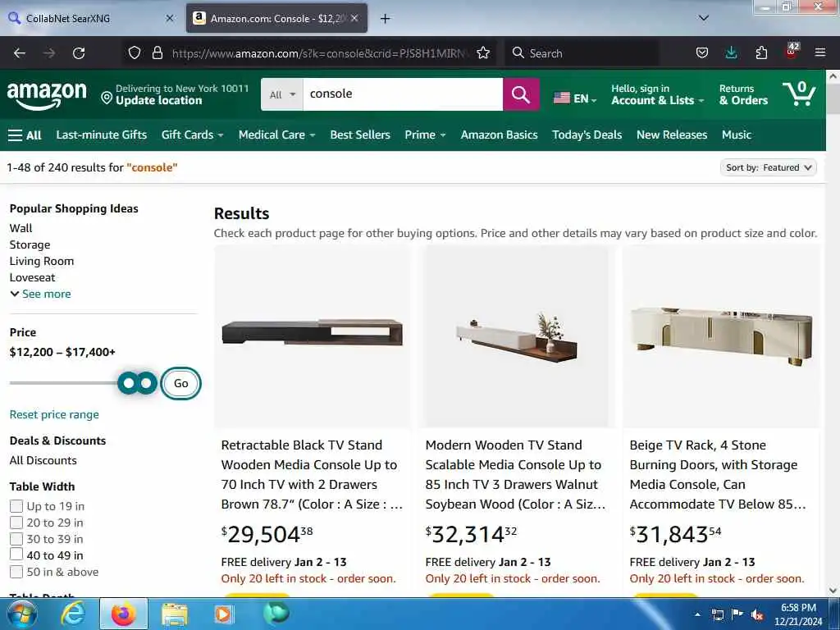
Task: Click the Firefox Search box
Action: tap(582, 53)
